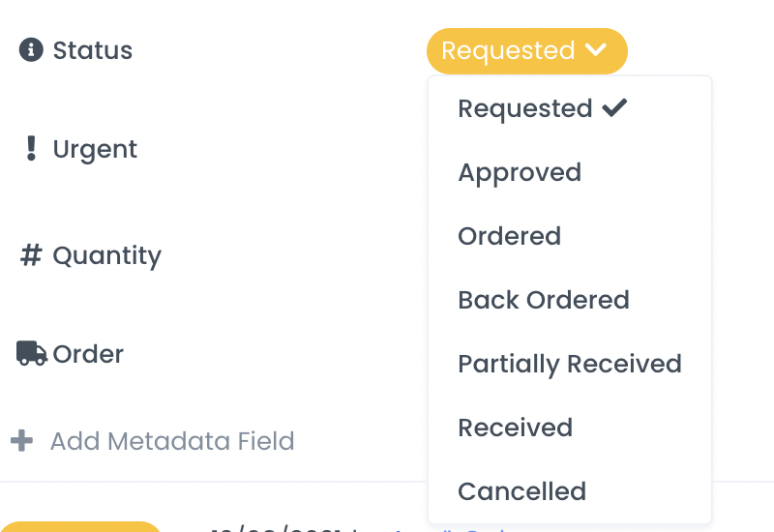Click the Quantity hash symbol icon
774x532 pixels.
pos(31,255)
